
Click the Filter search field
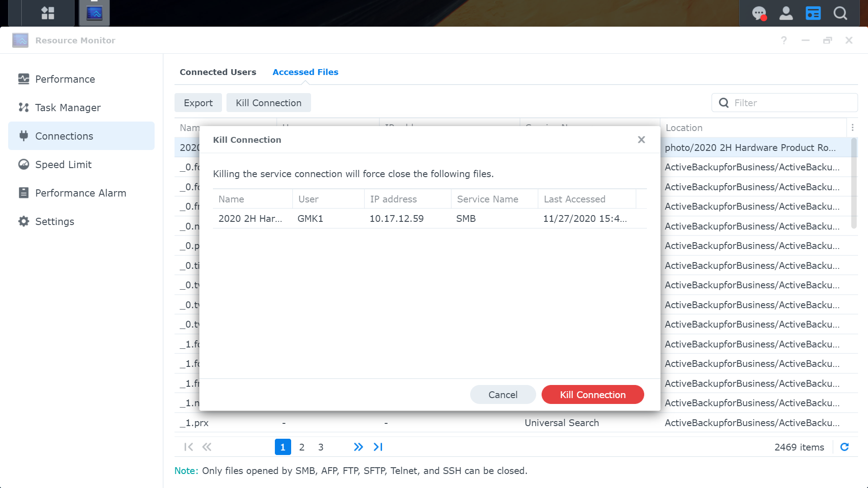pyautogui.click(x=791, y=103)
